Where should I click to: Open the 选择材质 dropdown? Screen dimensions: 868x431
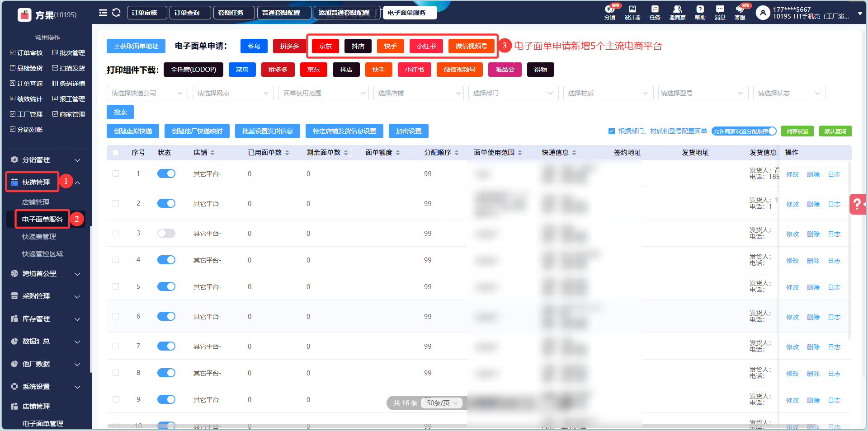point(609,93)
